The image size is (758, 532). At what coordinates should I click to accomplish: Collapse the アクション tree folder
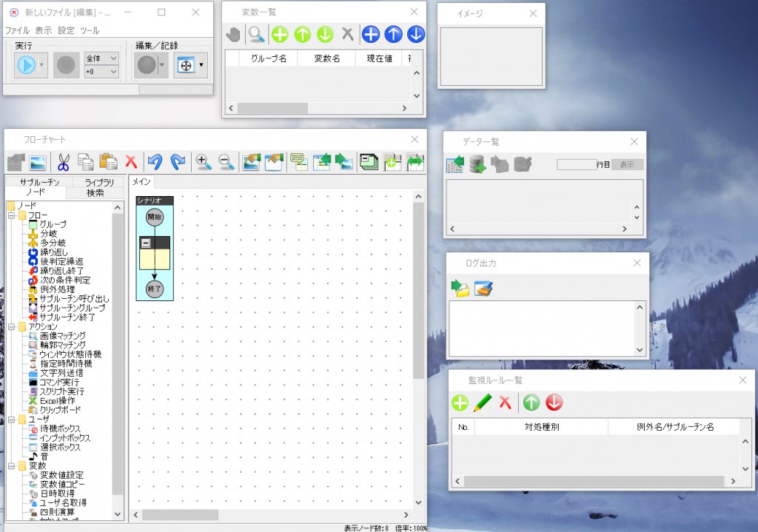[x=12, y=326]
